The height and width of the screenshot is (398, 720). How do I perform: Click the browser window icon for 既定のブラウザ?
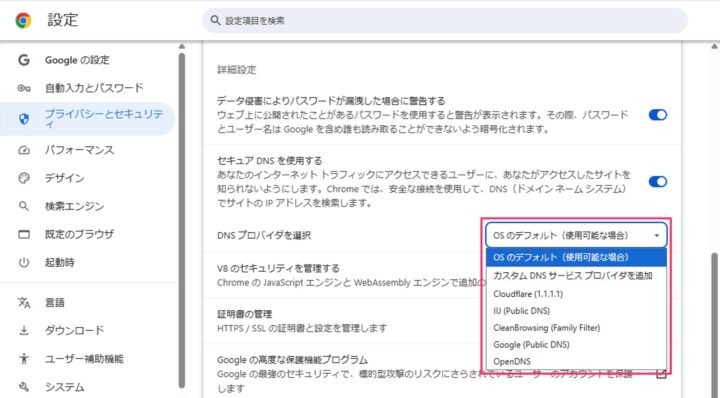click(24, 234)
